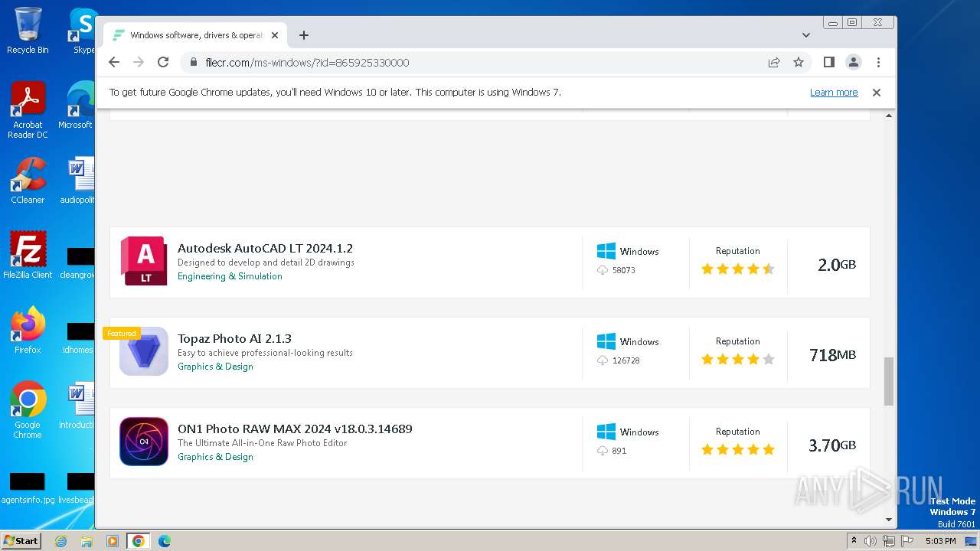Click the scrollbar down arrow
Viewport: 980px width, 551px height.
(x=889, y=520)
